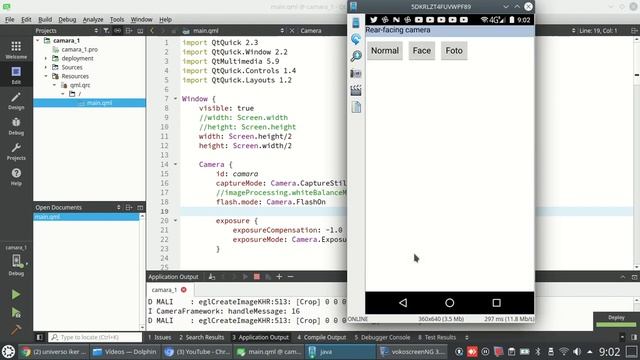Clear Application Output with the broom icon
The image size is (640, 360).
pyautogui.click(x=212, y=277)
